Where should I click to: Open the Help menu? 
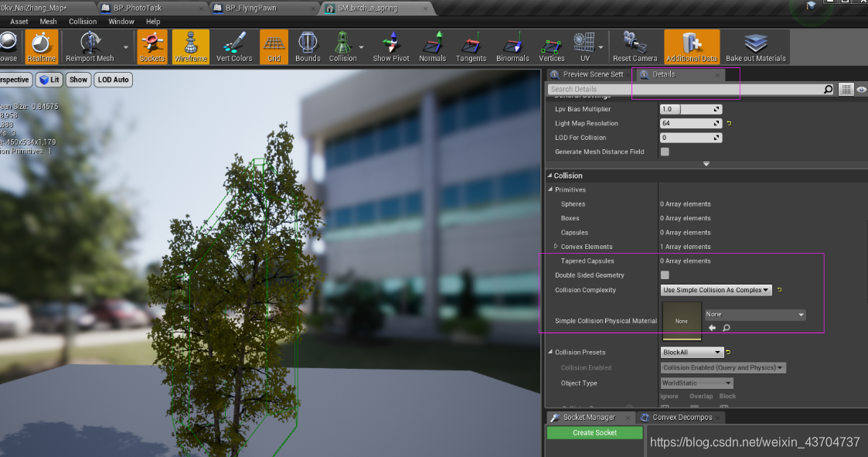[x=153, y=21]
